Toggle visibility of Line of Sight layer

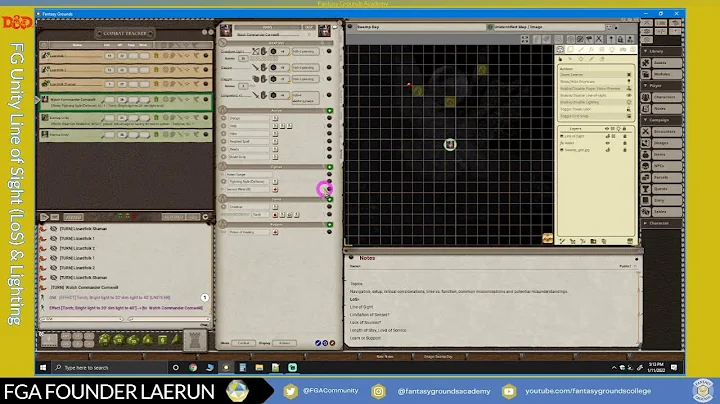coord(608,136)
